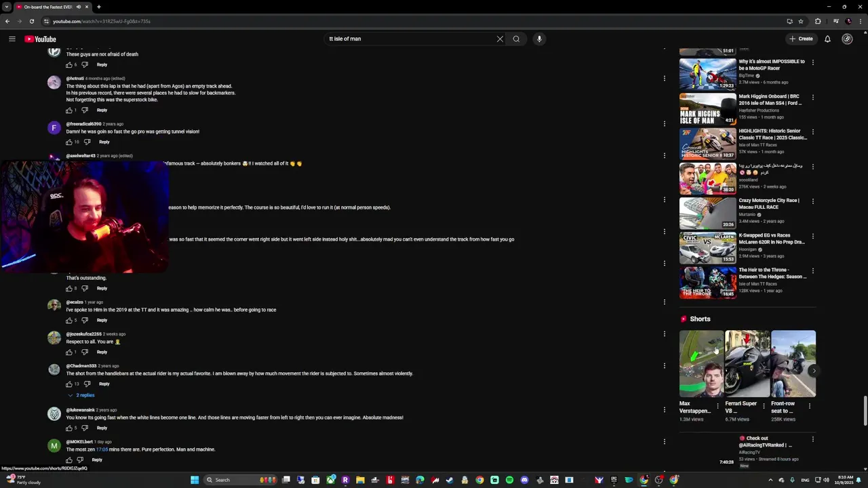Viewport: 868px width, 488px height.
Task: Open 'K-Swapped EG vs Races McLaren' video title
Action: [772, 239]
